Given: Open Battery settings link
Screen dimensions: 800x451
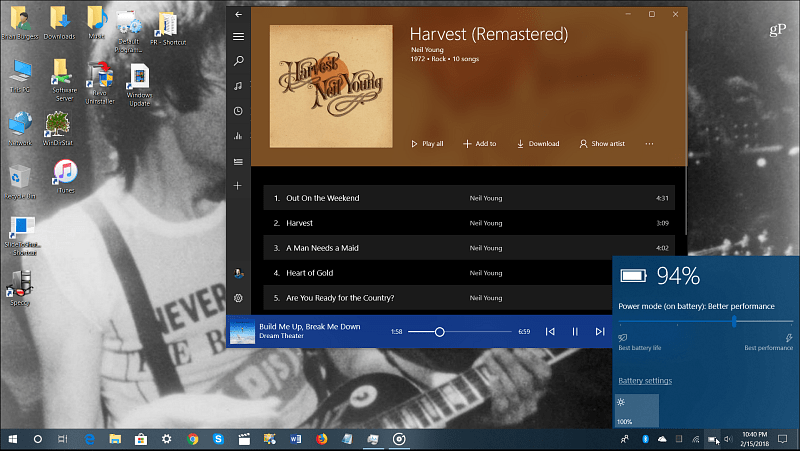Looking at the screenshot, I should tap(645, 381).
